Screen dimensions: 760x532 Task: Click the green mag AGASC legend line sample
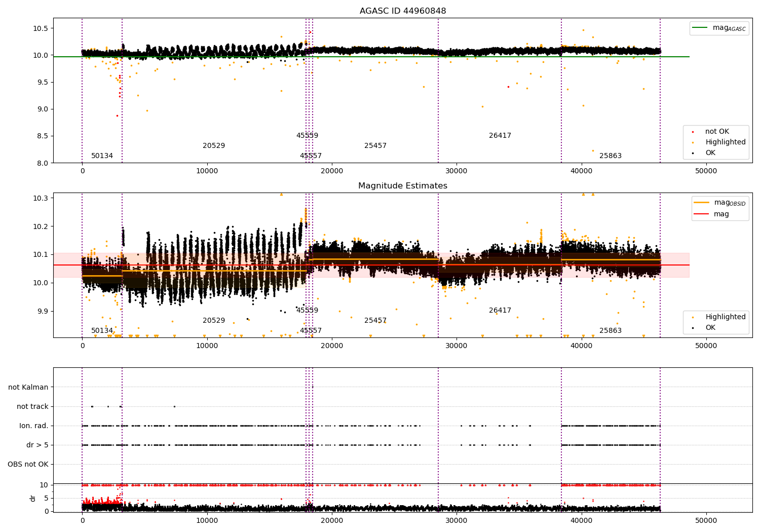(700, 28)
